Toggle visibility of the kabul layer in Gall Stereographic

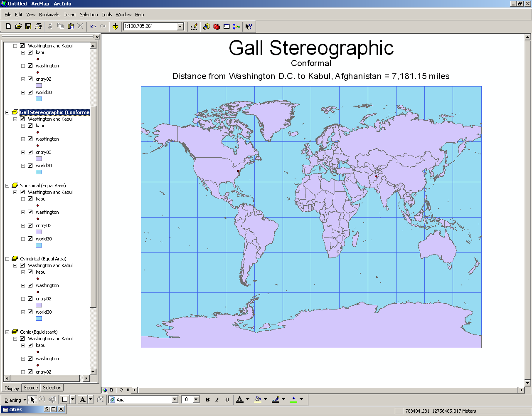coord(30,125)
